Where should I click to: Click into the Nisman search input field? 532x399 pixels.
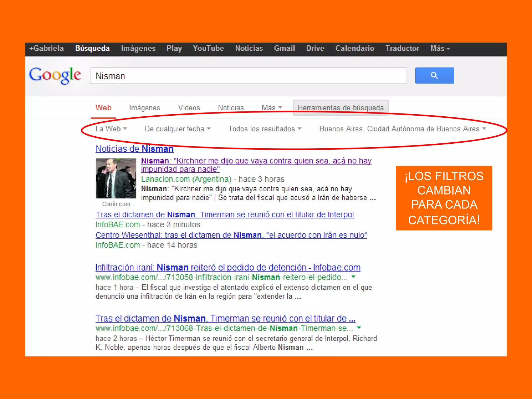[x=248, y=76]
